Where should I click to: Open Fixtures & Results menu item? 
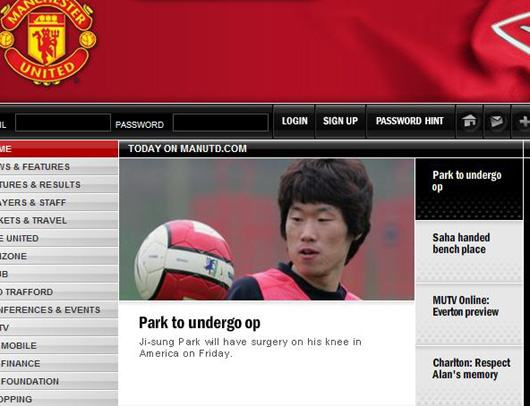coord(59,185)
